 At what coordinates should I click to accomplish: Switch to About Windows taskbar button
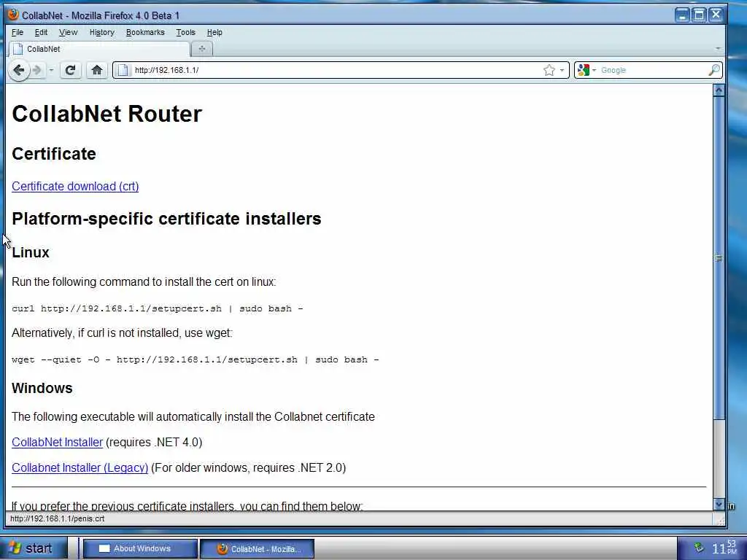click(x=141, y=548)
